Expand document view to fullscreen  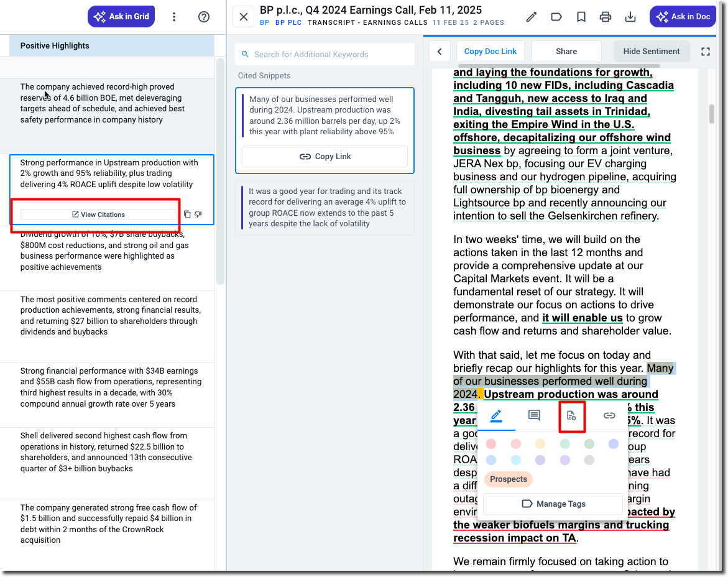(x=706, y=52)
